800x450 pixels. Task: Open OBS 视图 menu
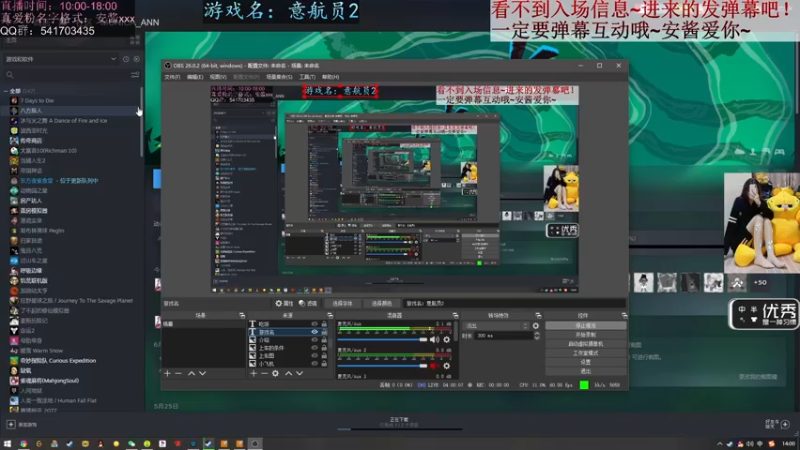coord(218,77)
